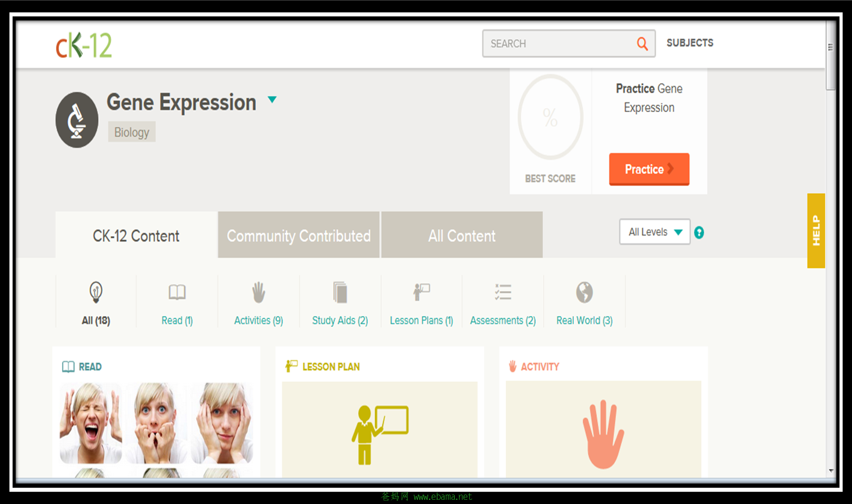Click the microscope Biology subject icon

76,120
